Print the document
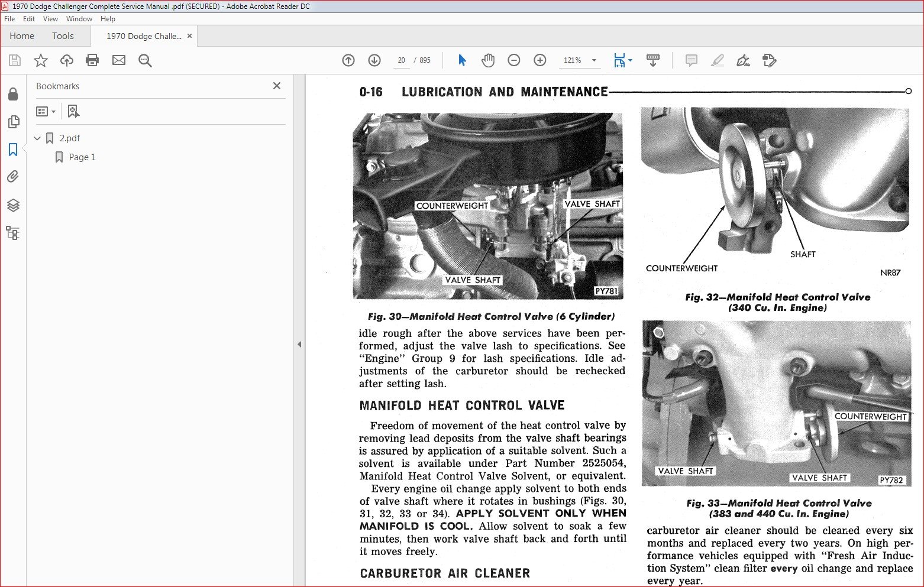 point(92,60)
